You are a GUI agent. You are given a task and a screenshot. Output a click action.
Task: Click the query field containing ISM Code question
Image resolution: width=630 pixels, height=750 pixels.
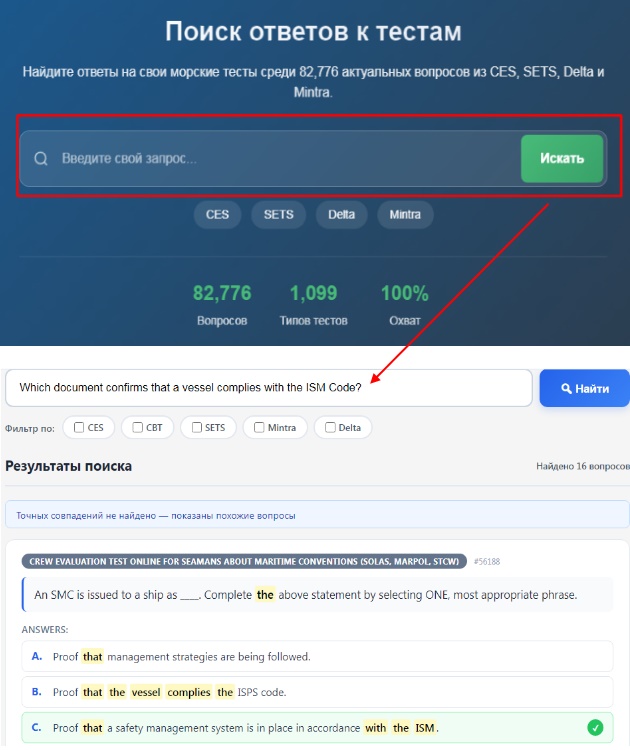[269, 387]
